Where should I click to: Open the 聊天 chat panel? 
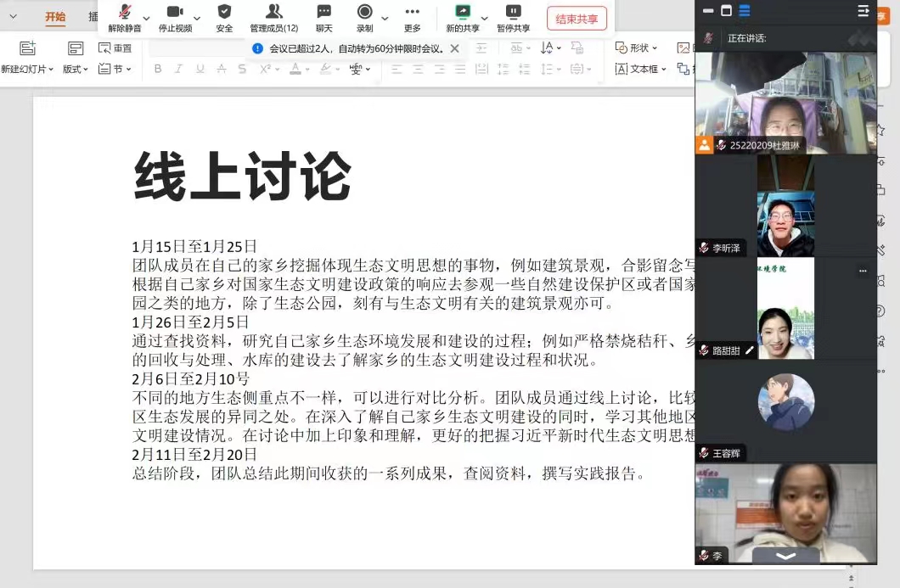(x=323, y=12)
